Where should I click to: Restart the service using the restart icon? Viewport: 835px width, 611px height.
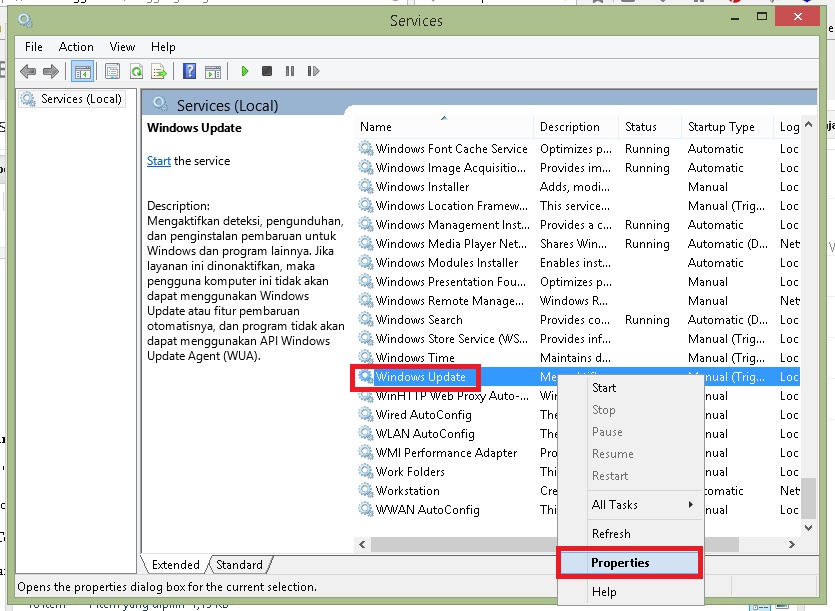click(x=315, y=70)
